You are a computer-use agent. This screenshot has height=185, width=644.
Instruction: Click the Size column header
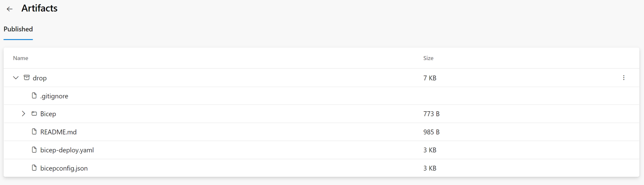click(428, 58)
